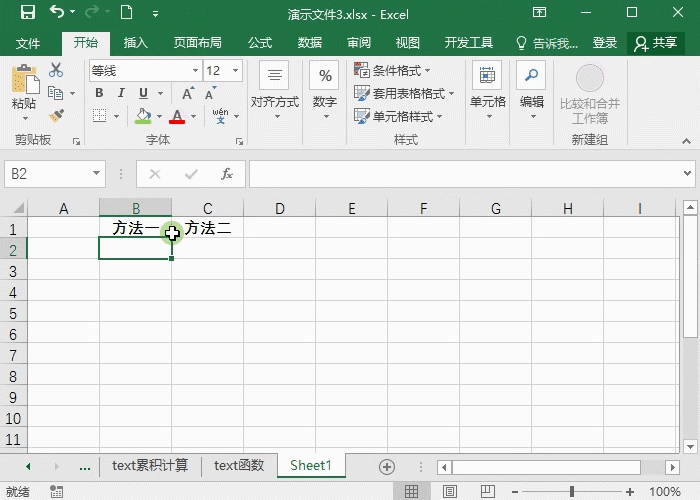Screen dimensions: 700x500
Task: Collapse the ribbon with the chevron
Action: pos(686,141)
